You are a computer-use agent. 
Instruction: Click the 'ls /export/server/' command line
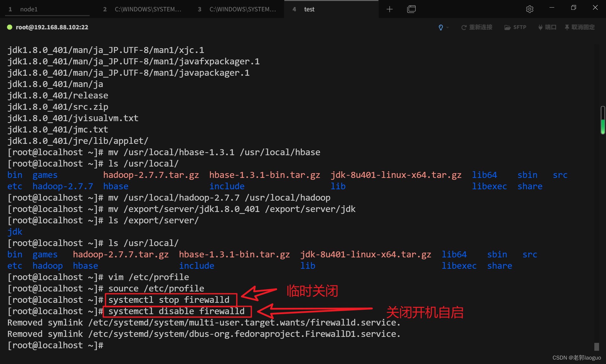point(103,220)
